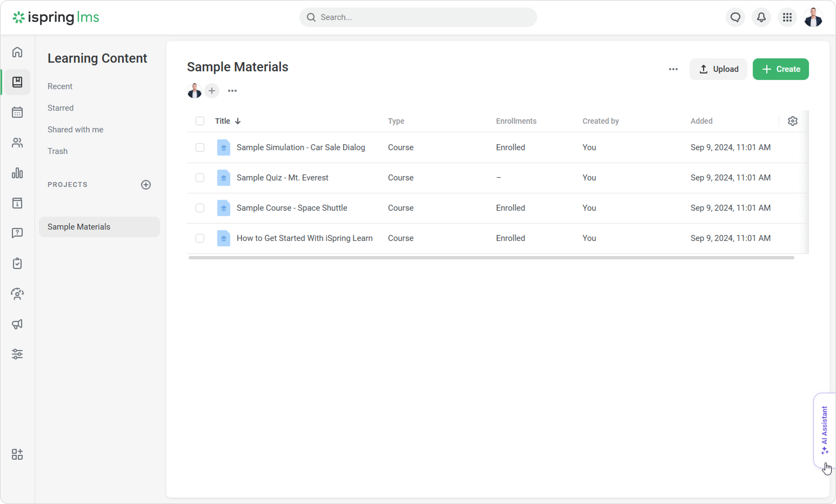
Task: Open the messages chat bubble icon
Action: (x=735, y=17)
